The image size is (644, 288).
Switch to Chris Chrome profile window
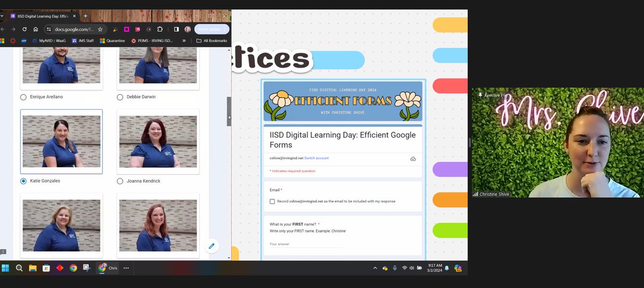point(108,268)
